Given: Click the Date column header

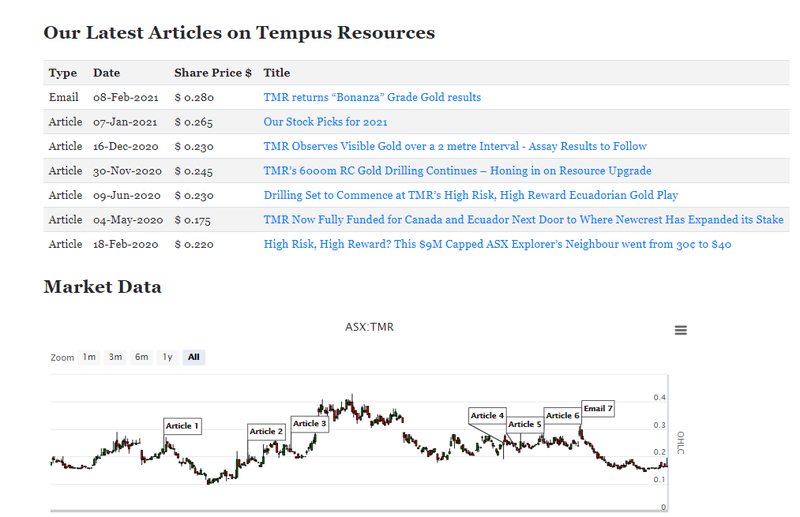Looking at the screenshot, I should 106,73.
